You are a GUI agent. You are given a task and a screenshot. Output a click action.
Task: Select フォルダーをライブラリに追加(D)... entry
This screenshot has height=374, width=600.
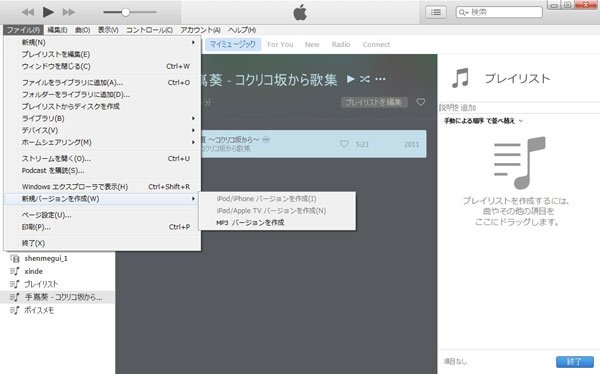pos(103,94)
